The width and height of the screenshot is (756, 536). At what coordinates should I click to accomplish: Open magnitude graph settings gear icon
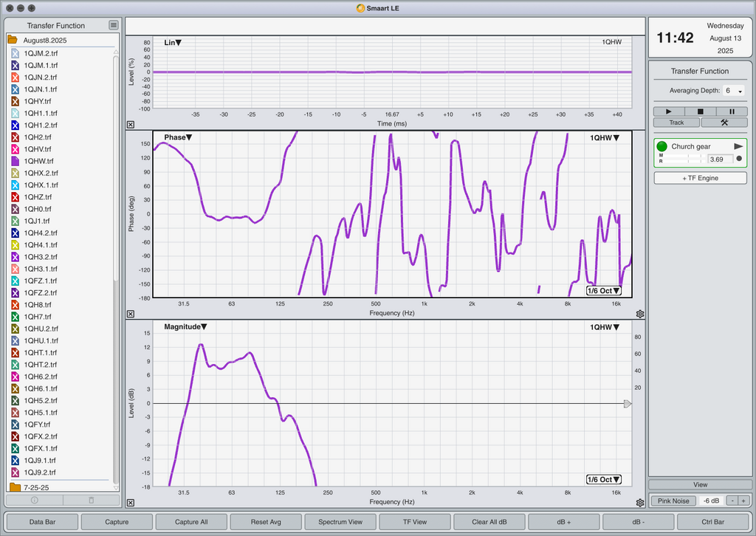(640, 503)
